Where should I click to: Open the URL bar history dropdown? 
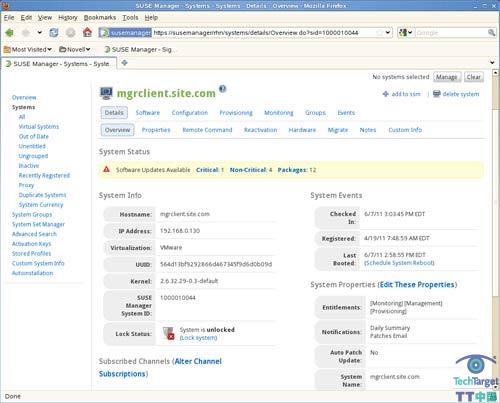(x=388, y=33)
